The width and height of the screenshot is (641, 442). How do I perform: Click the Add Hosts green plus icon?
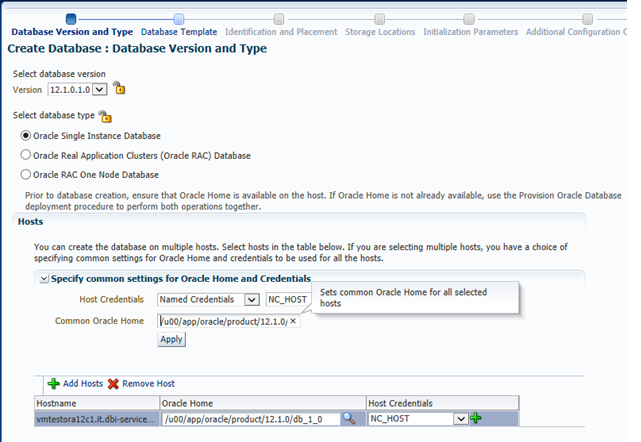[53, 383]
